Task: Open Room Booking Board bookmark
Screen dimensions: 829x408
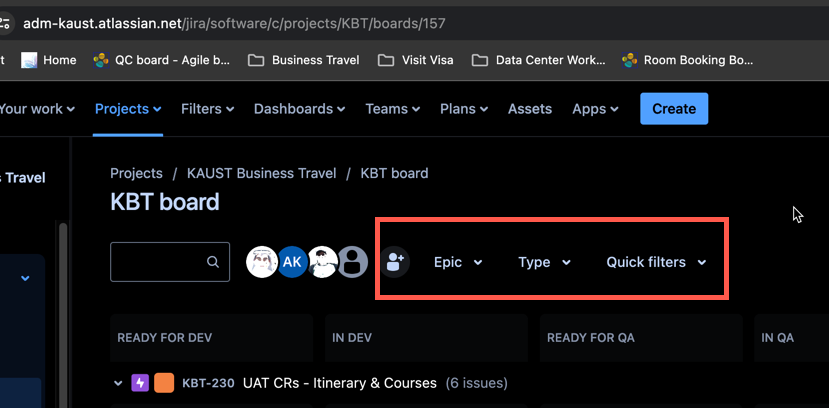Action: [x=687, y=60]
